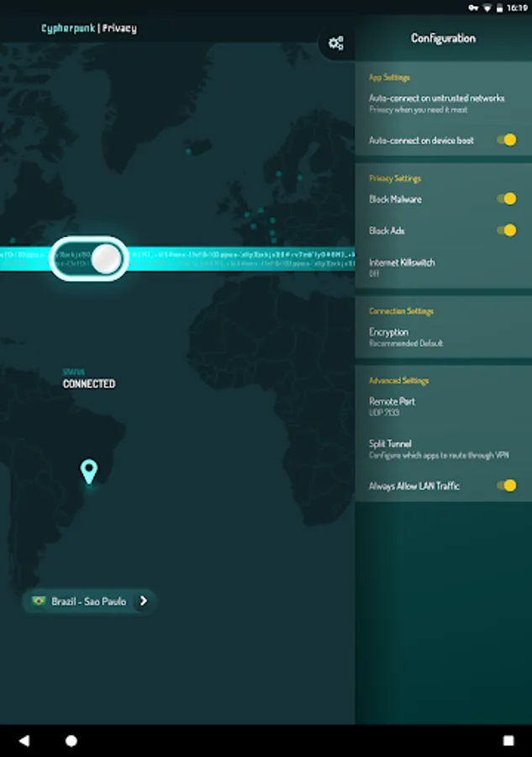Tap the battery icon in status bar

pos(500,8)
